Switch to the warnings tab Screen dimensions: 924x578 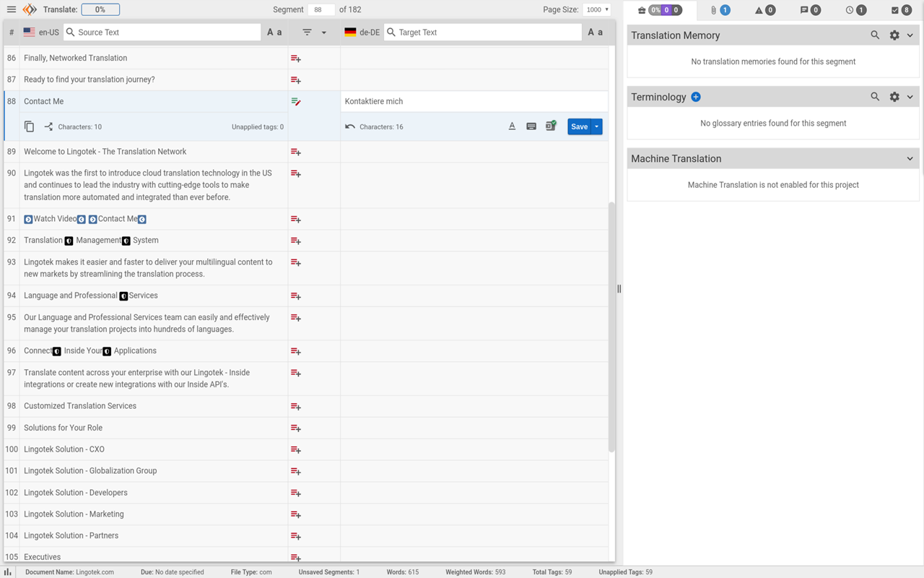pyautogui.click(x=765, y=10)
